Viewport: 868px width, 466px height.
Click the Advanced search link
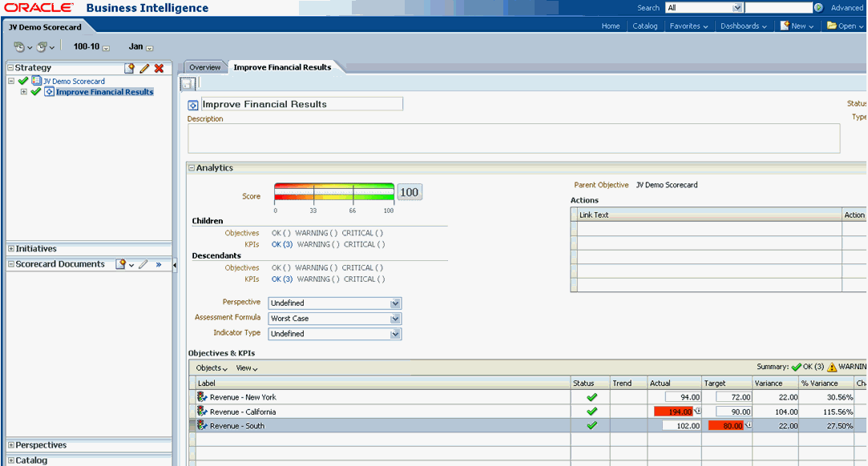coord(846,8)
